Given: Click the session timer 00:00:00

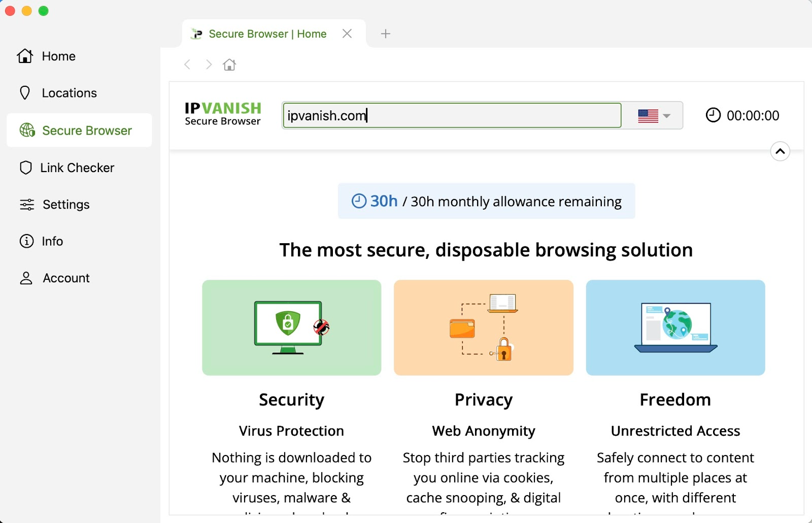Looking at the screenshot, I should click(x=753, y=116).
